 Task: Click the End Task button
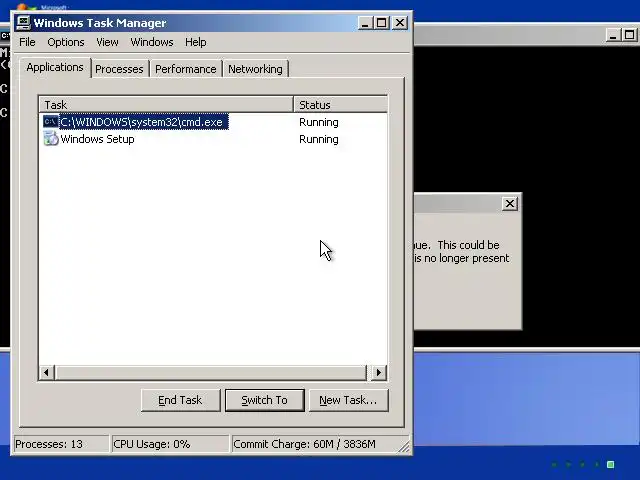tap(180, 400)
